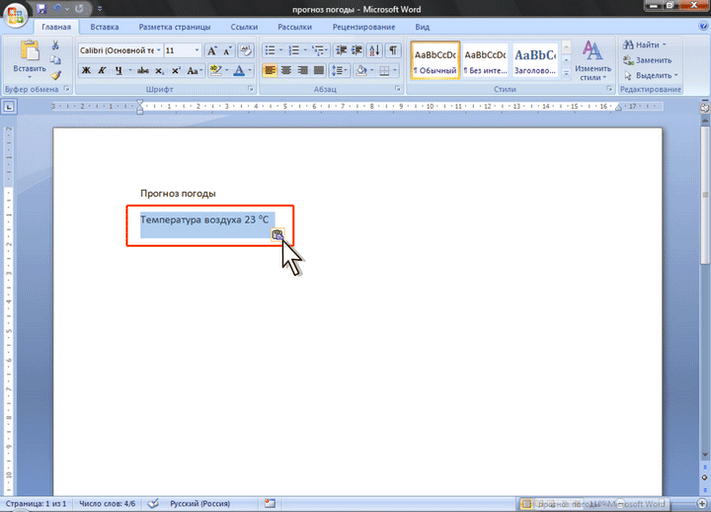Align the text to the right
The width and height of the screenshot is (711, 512).
[x=302, y=71]
